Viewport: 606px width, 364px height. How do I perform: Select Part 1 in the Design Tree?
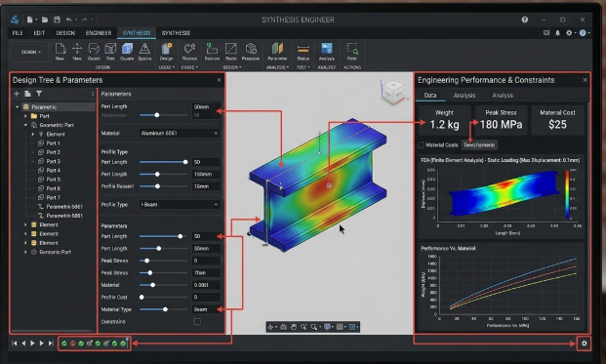(53, 143)
